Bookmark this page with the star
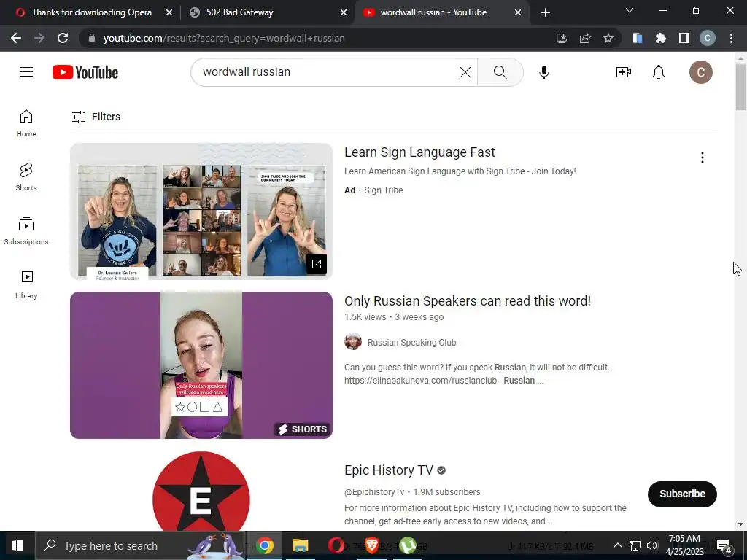747x560 pixels. coord(608,38)
